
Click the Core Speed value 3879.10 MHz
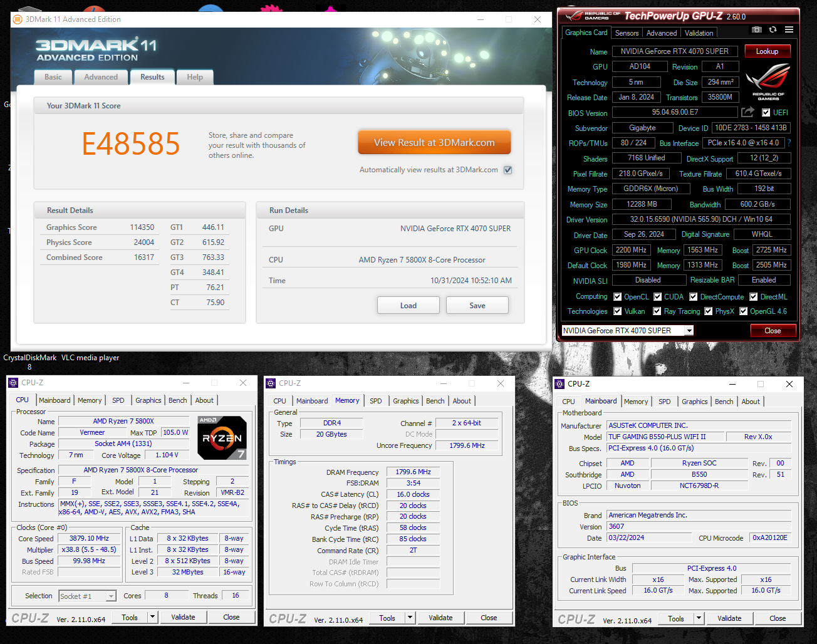(x=89, y=538)
